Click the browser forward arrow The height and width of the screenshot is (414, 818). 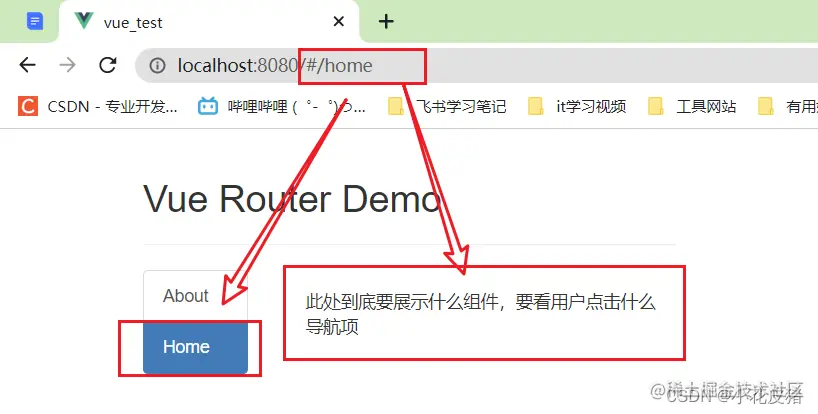[x=67, y=65]
